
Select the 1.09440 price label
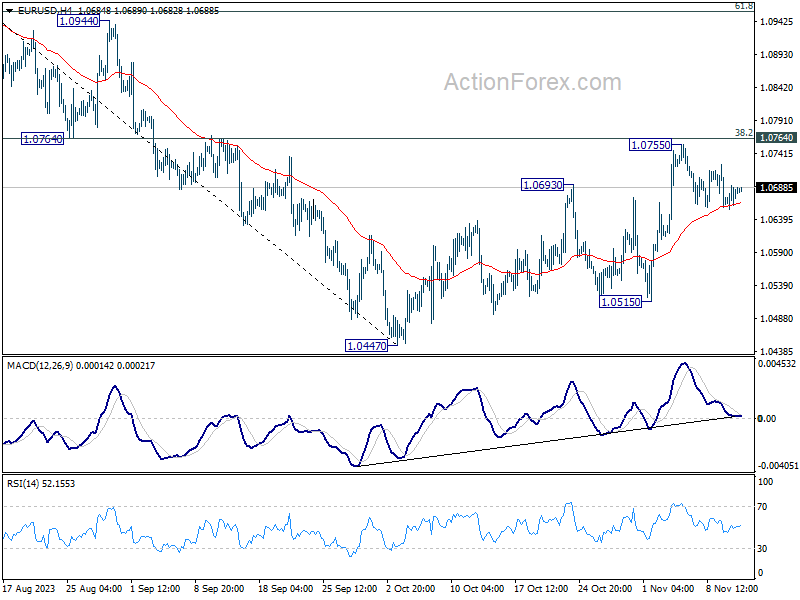click(x=79, y=21)
